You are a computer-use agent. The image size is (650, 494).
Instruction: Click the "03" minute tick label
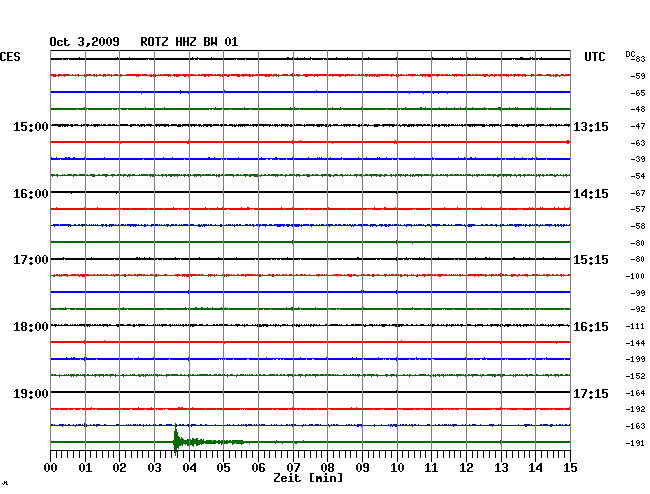pos(154,468)
